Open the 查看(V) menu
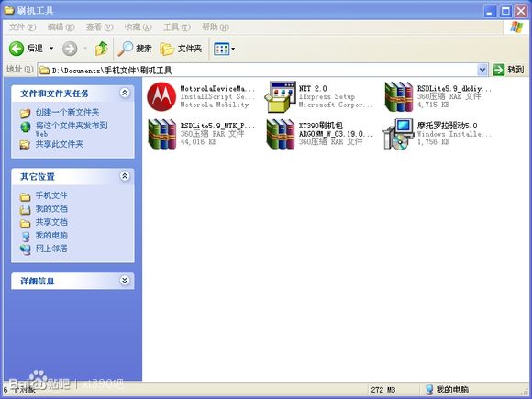 [x=99, y=28]
